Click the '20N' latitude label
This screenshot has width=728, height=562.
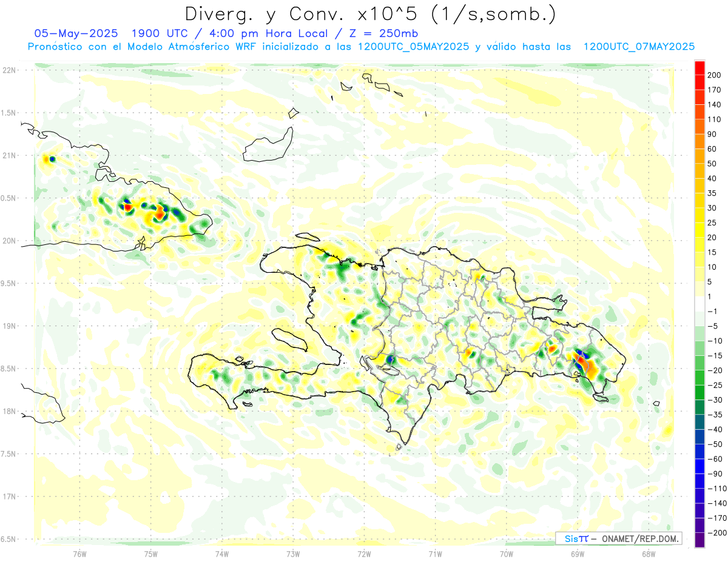[x=9, y=241]
